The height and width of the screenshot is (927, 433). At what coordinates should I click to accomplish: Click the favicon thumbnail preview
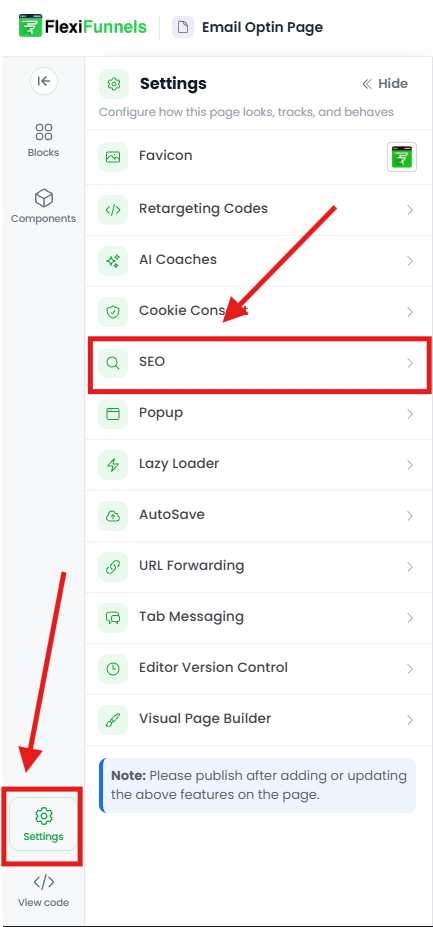coord(402,157)
